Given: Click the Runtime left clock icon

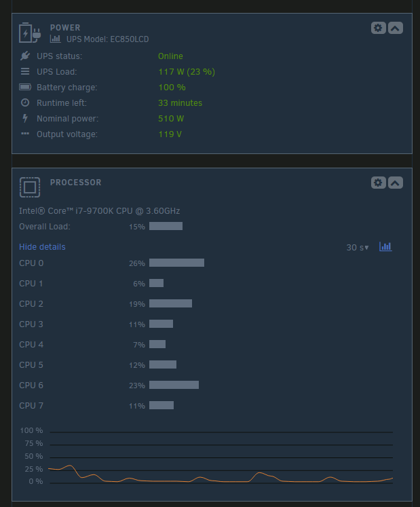Looking at the screenshot, I should [25, 102].
